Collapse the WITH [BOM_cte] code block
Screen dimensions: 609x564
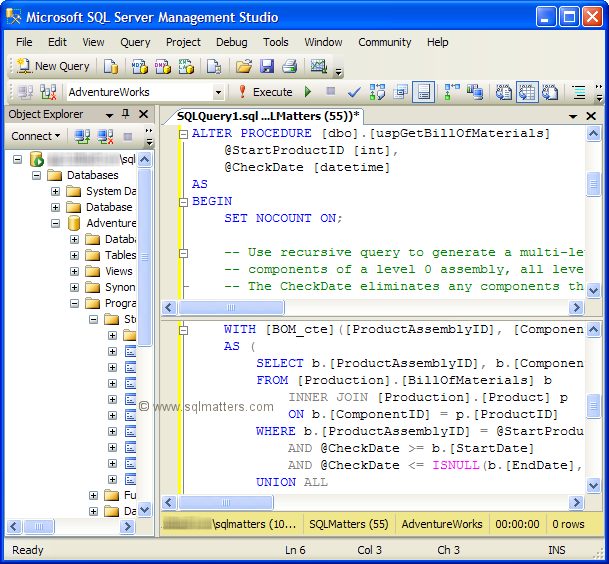(x=183, y=330)
